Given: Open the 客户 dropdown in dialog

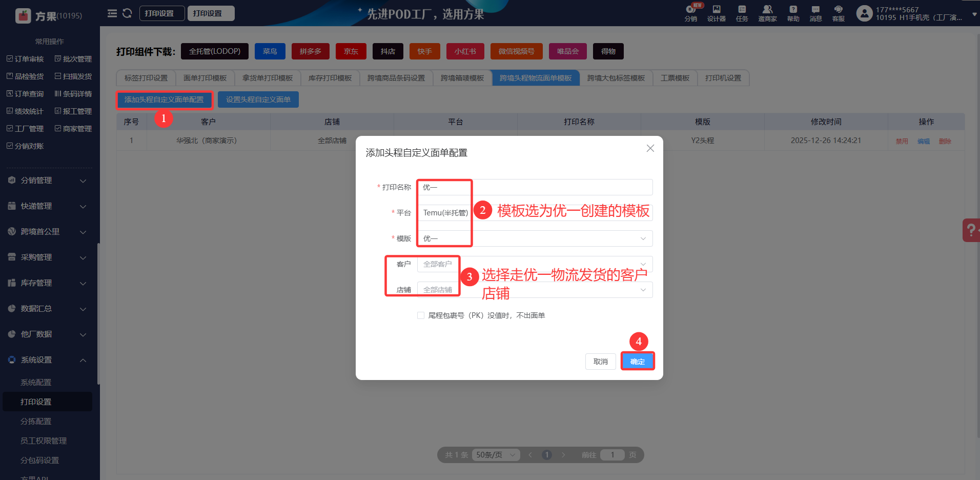Looking at the screenshot, I should (x=535, y=264).
